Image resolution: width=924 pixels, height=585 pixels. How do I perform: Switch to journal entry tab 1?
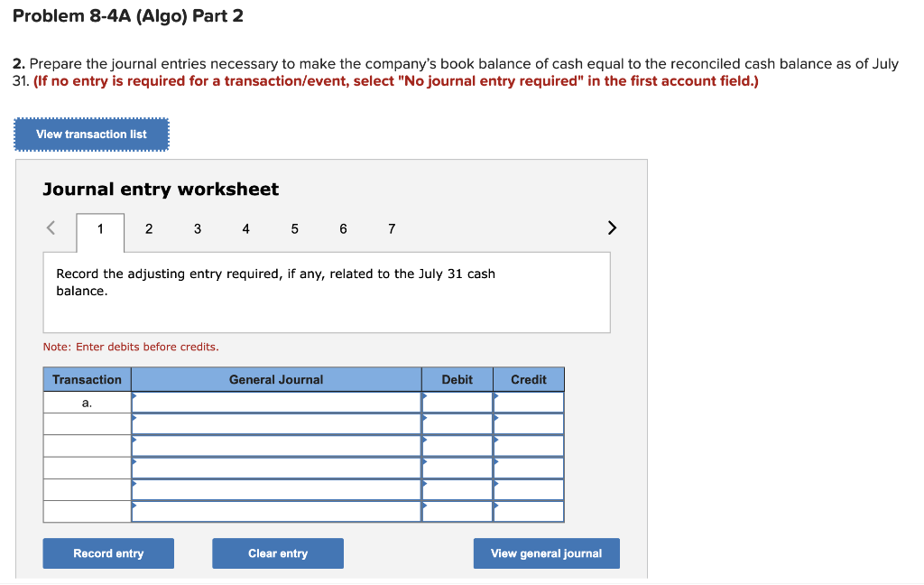100,229
